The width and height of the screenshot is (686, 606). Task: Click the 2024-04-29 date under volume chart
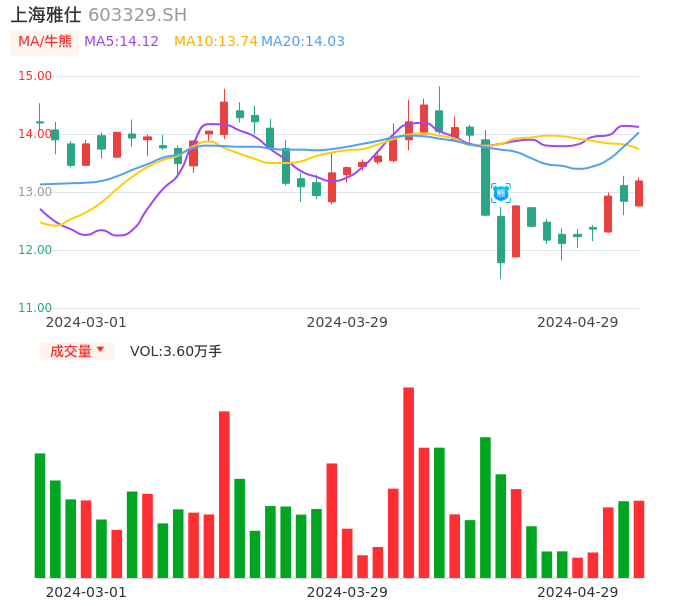tap(577, 592)
